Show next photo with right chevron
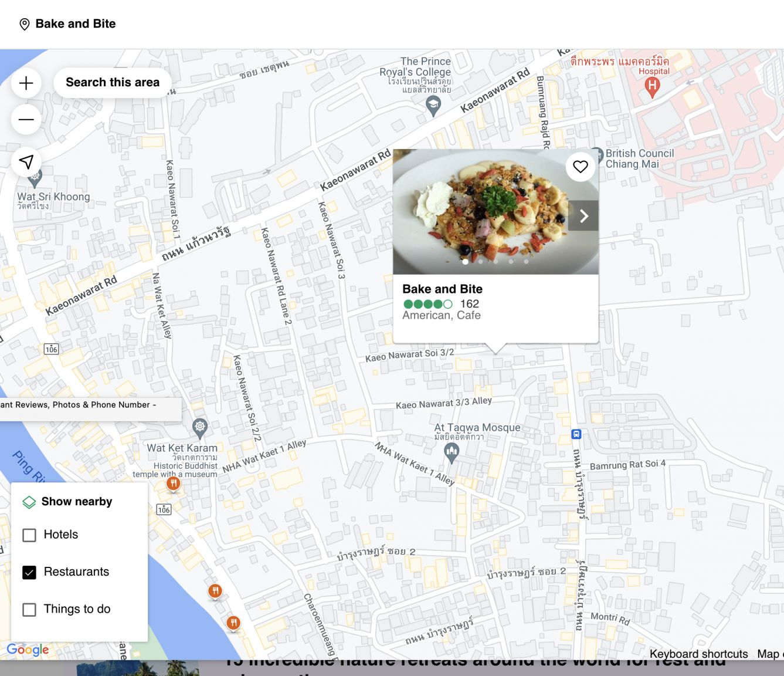The width and height of the screenshot is (784, 676). pyautogui.click(x=583, y=216)
